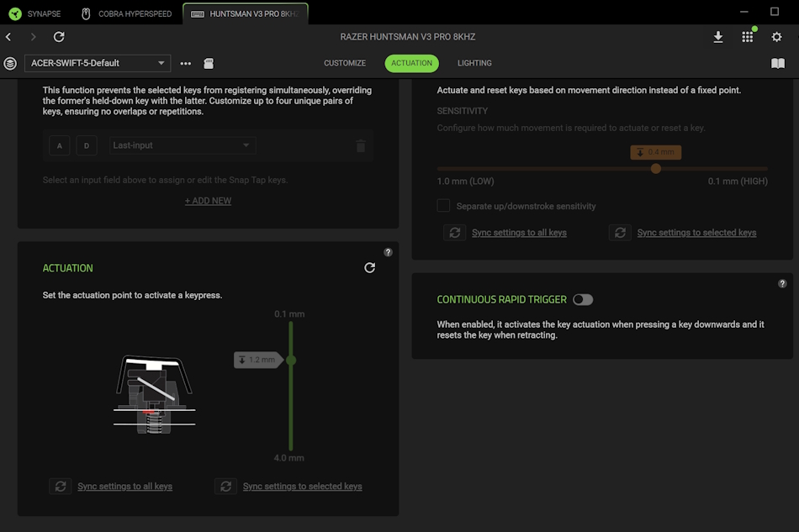Open Synapse settings gear
Screen dimensions: 799x532
click(x=776, y=37)
